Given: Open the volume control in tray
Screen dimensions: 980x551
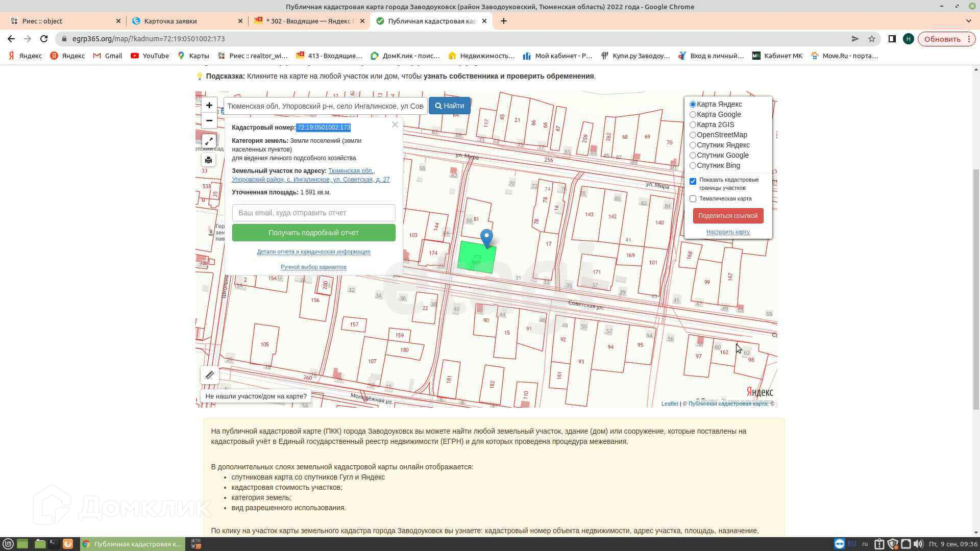Looking at the screenshot, I should (918, 544).
